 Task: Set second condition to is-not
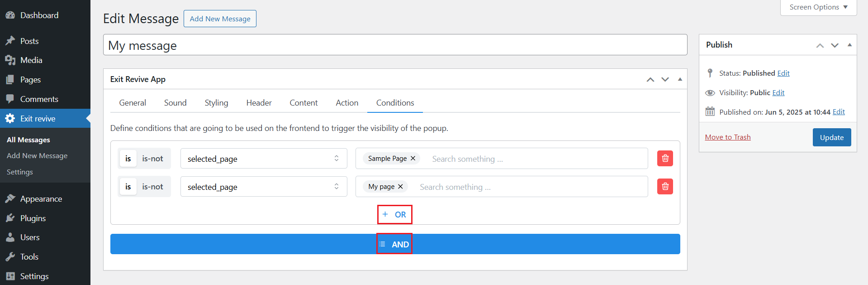coord(152,187)
